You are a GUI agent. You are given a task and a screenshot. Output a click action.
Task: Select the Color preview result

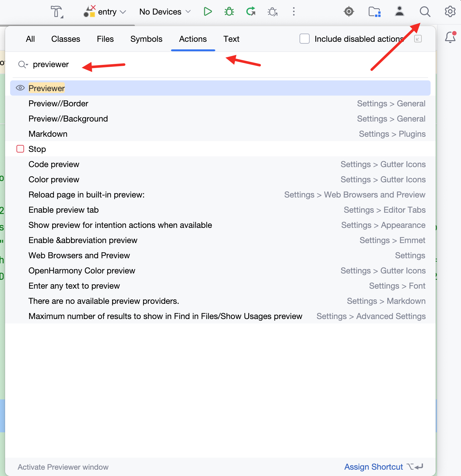tap(220, 179)
